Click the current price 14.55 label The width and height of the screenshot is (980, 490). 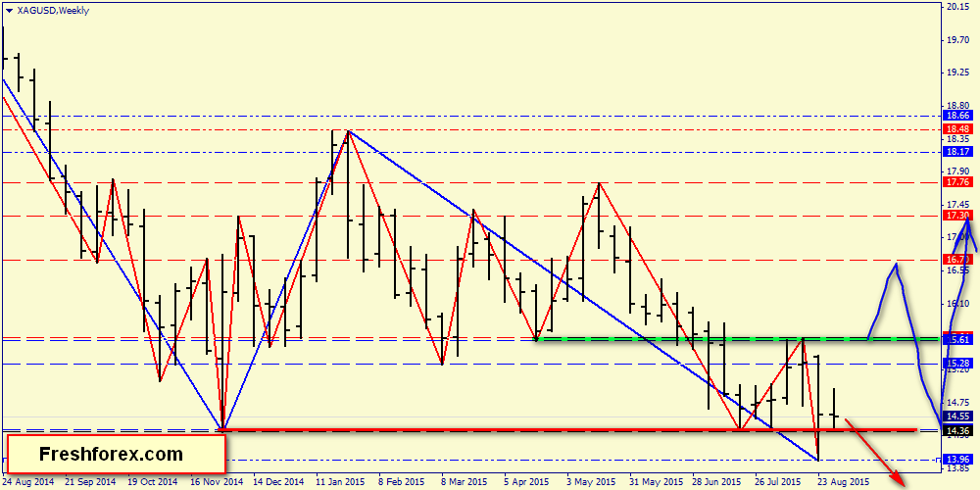coord(958,416)
